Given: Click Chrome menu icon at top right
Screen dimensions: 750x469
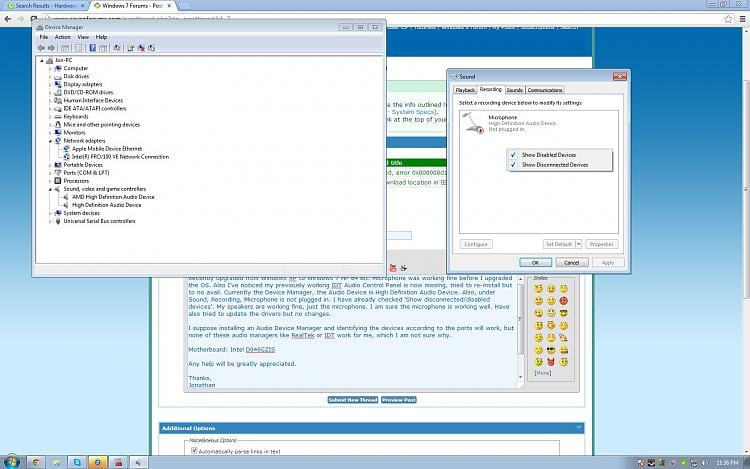Looking at the screenshot, I should (742, 19).
